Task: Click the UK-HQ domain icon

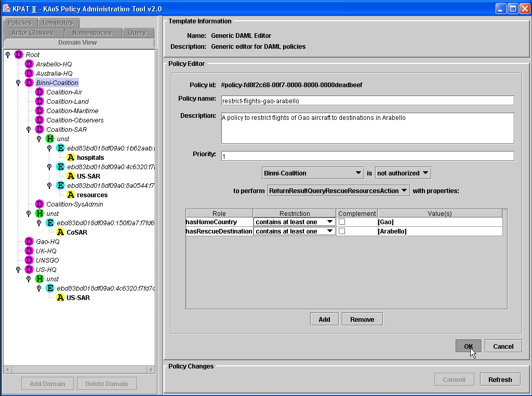Action: [29, 251]
